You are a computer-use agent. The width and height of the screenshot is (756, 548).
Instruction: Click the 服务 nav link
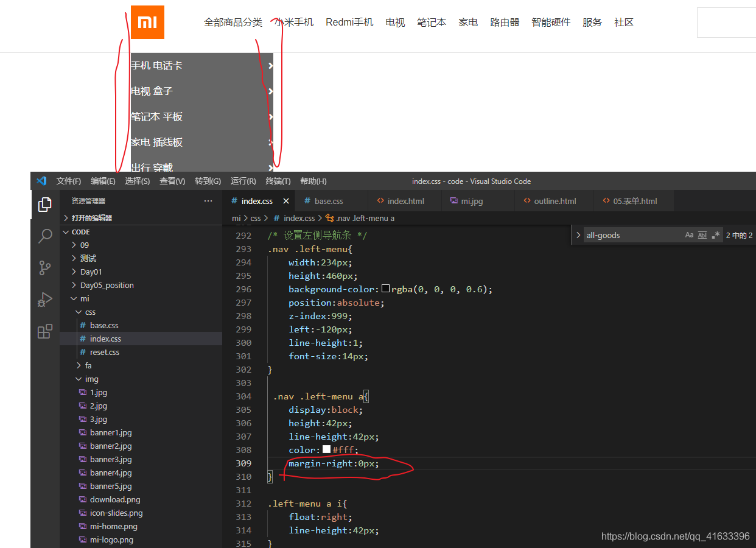tap(592, 23)
